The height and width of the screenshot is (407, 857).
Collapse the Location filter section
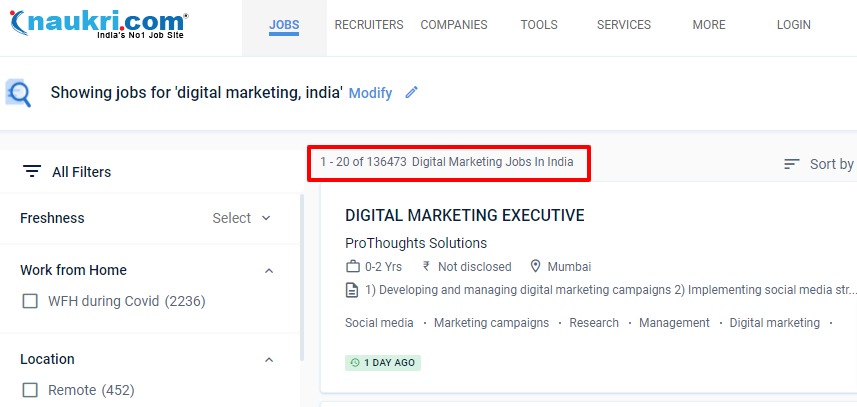(x=268, y=359)
